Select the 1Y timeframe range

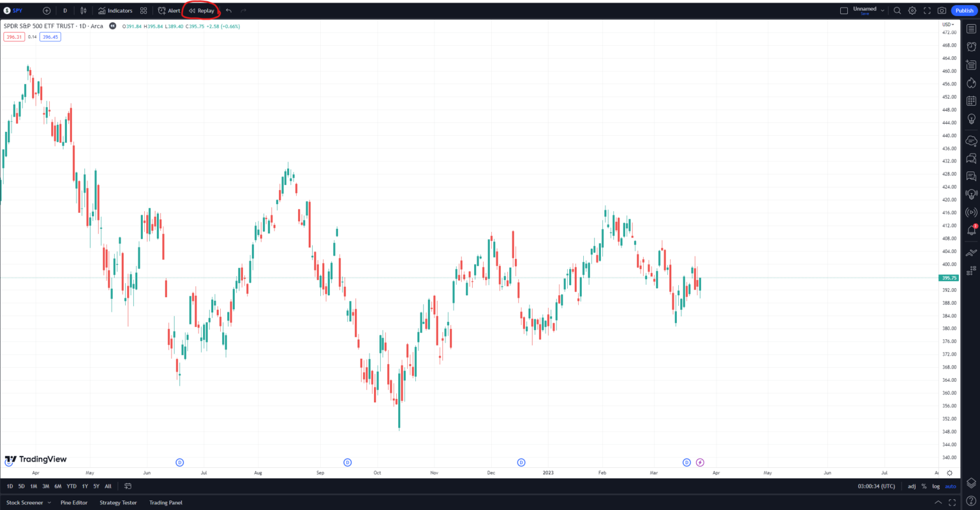coord(84,486)
